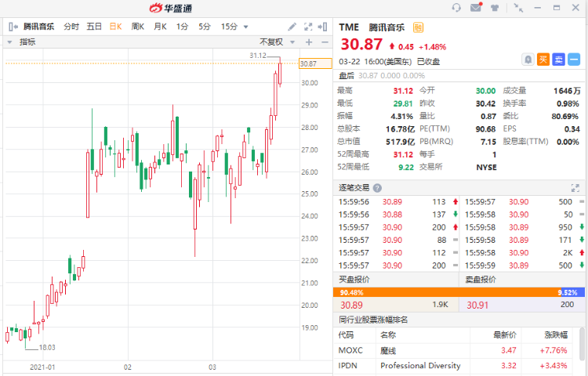The width and height of the screenshot is (588, 376).
Task: Click the 同行业股票涨幅排名 heading
Action: coord(373,320)
